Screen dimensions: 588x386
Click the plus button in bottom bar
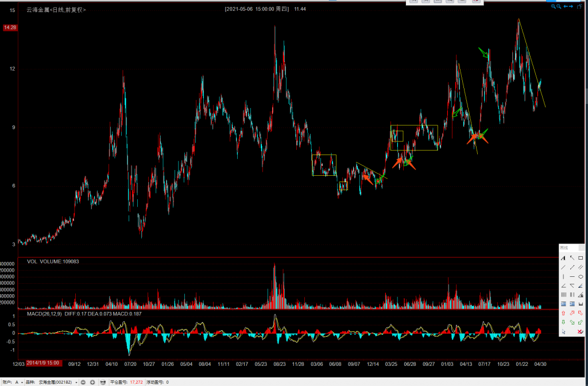[92, 382]
